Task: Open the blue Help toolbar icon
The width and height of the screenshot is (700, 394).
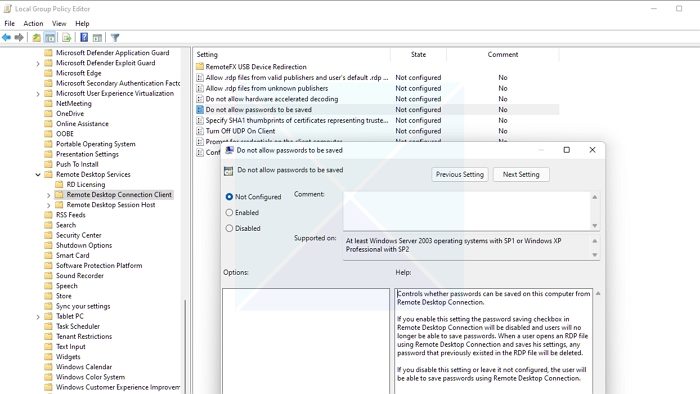Action: (84, 37)
